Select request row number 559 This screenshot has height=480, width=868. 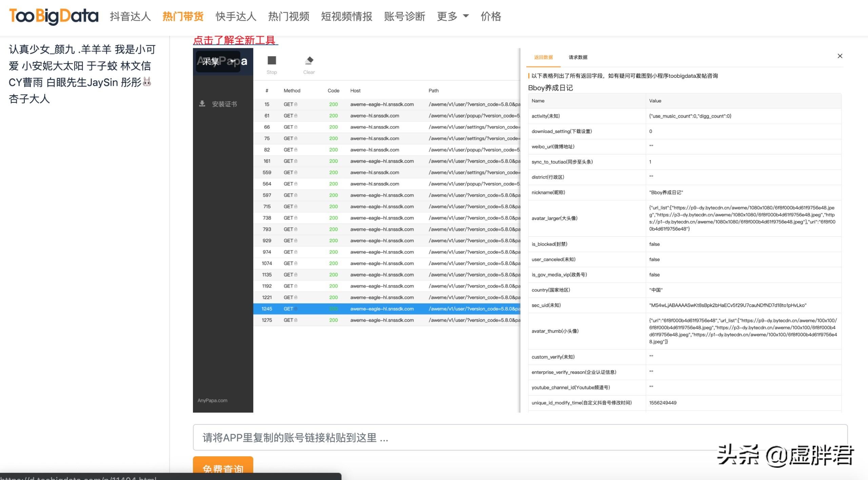click(387, 173)
